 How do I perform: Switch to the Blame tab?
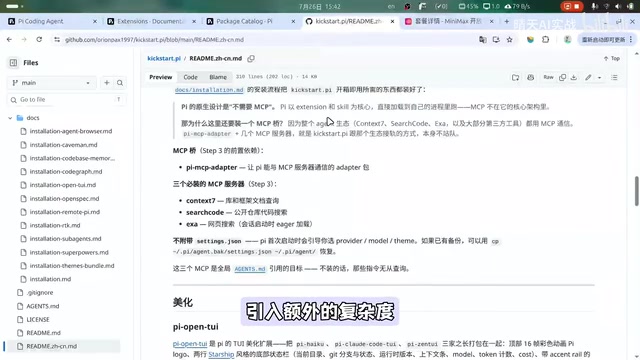[x=218, y=77]
